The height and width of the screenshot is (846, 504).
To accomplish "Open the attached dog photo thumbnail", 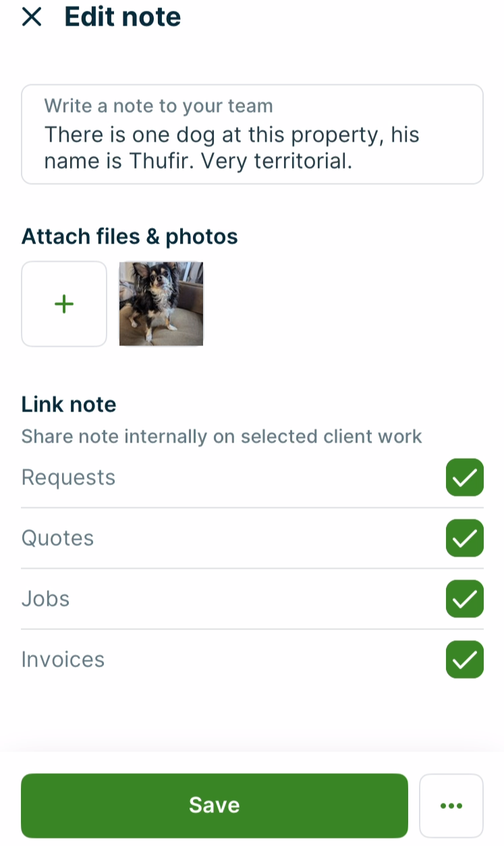I will point(161,304).
